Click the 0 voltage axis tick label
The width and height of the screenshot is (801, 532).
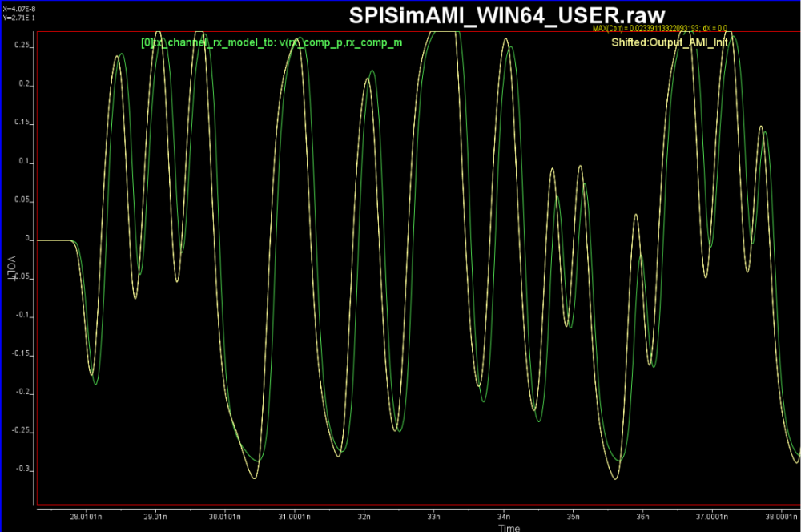[27, 238]
